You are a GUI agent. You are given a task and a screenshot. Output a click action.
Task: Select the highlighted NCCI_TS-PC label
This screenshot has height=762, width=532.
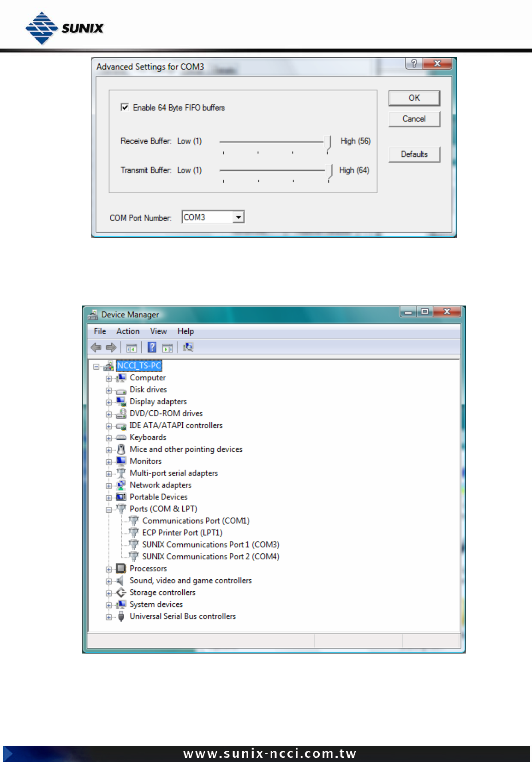pos(139,366)
